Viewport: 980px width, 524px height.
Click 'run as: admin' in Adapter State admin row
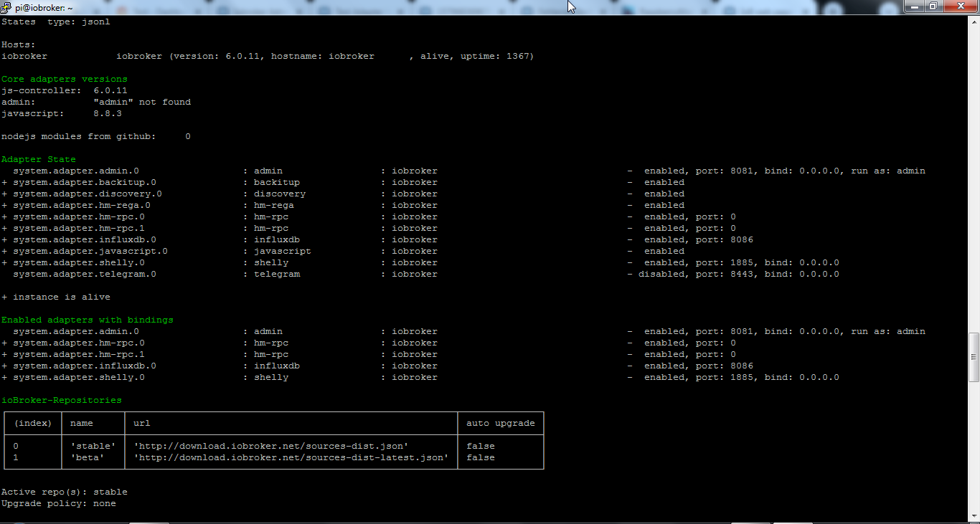coord(888,171)
